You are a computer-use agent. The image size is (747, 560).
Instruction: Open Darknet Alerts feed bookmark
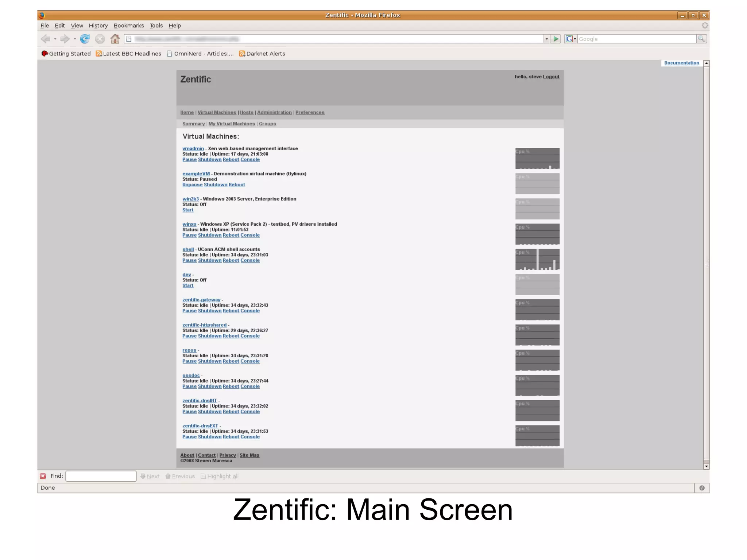[262, 54]
